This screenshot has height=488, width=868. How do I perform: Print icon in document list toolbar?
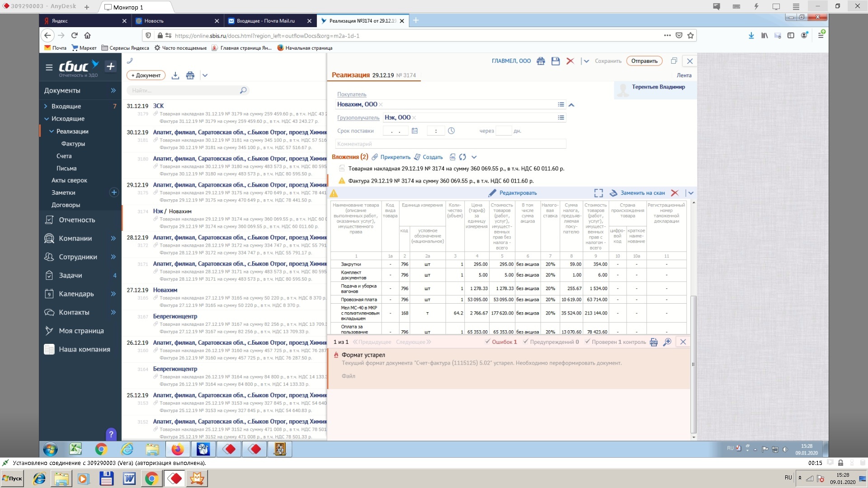(190, 75)
